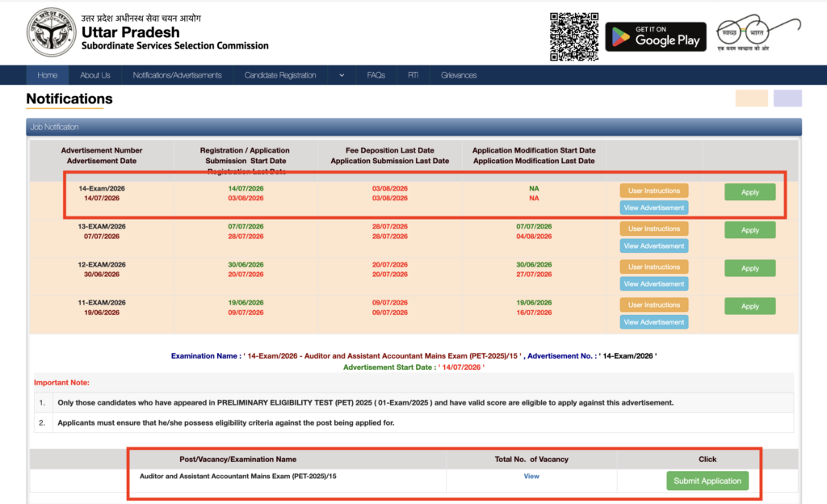Click the UPSSSC emblem logo
Viewport: 827px width, 504px height.
click(x=51, y=32)
